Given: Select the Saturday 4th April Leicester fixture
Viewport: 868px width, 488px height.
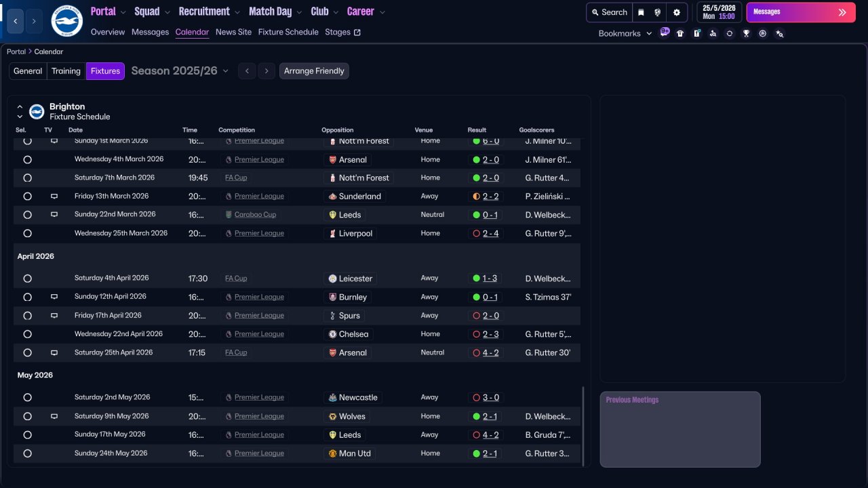Looking at the screenshot, I should (x=27, y=279).
